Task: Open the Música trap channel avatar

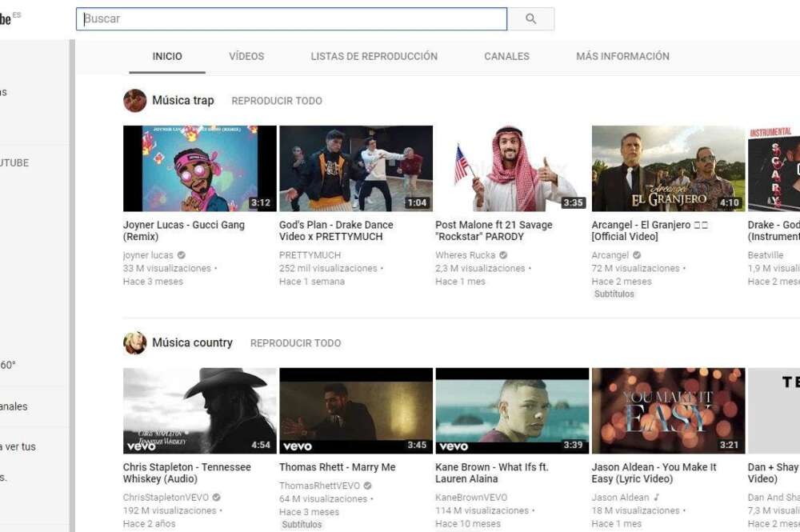Action: (134, 101)
